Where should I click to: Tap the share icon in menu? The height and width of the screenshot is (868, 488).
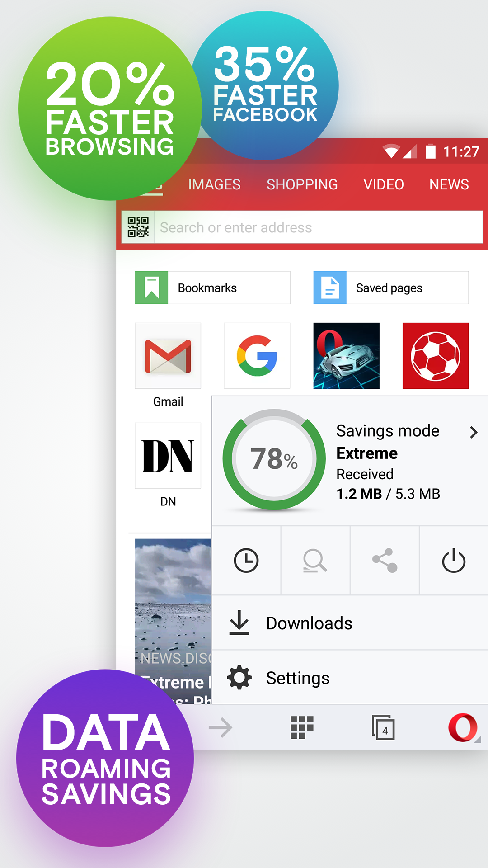click(x=385, y=561)
